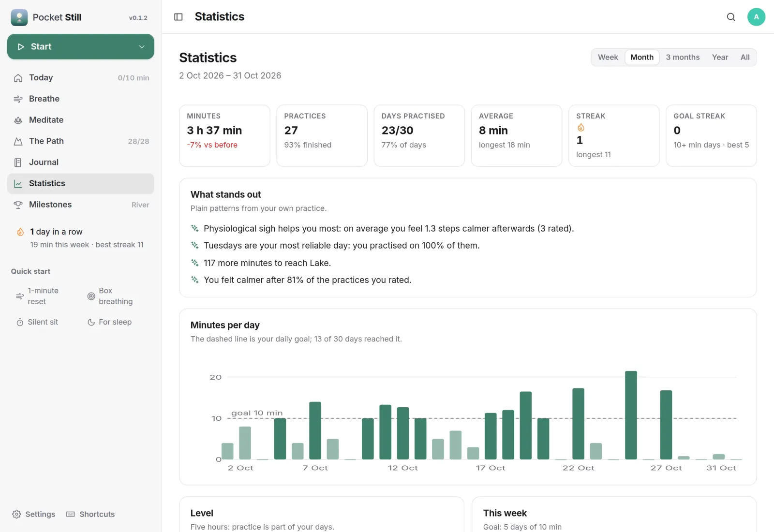
Task: Select the Month range tab
Action: tap(642, 58)
